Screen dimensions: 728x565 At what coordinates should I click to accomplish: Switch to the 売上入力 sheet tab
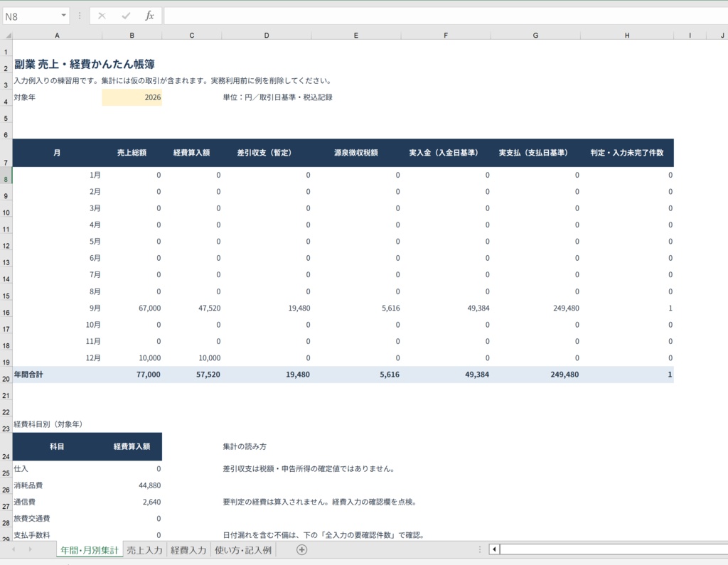(144, 550)
